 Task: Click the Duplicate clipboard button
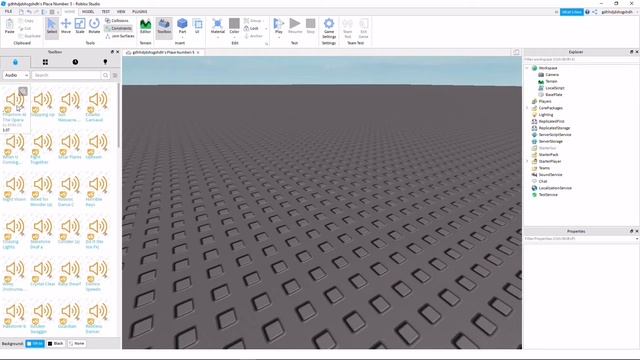point(29,36)
